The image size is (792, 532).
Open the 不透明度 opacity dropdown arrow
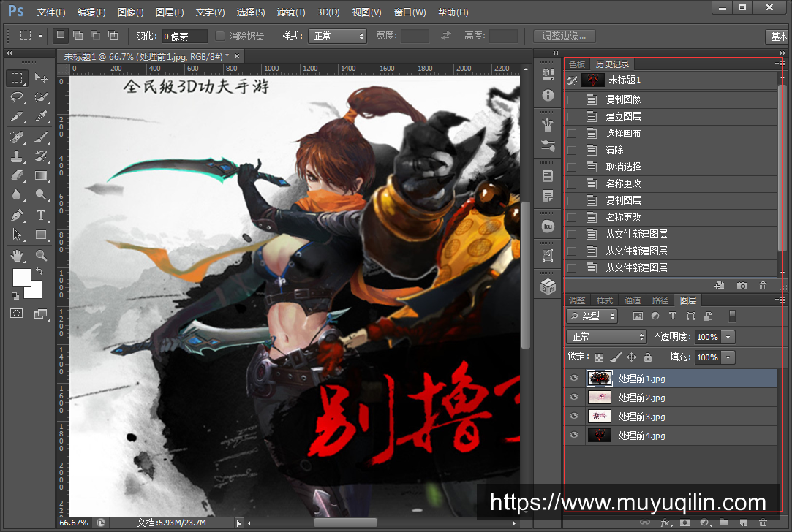(x=728, y=337)
